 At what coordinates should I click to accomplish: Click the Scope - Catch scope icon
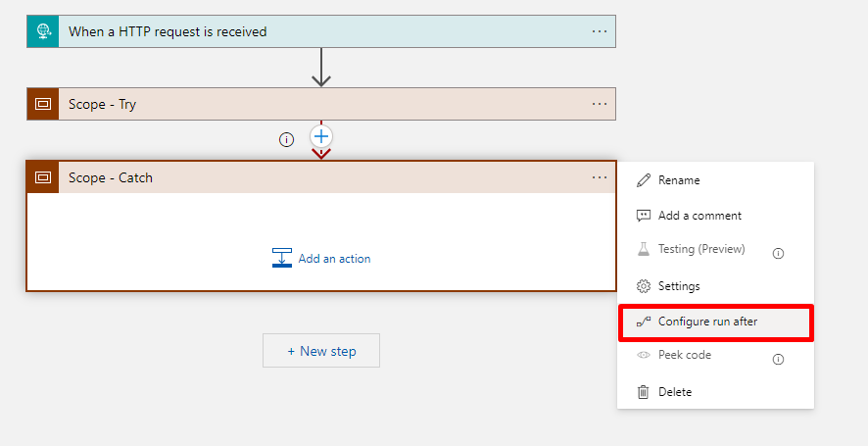click(43, 177)
